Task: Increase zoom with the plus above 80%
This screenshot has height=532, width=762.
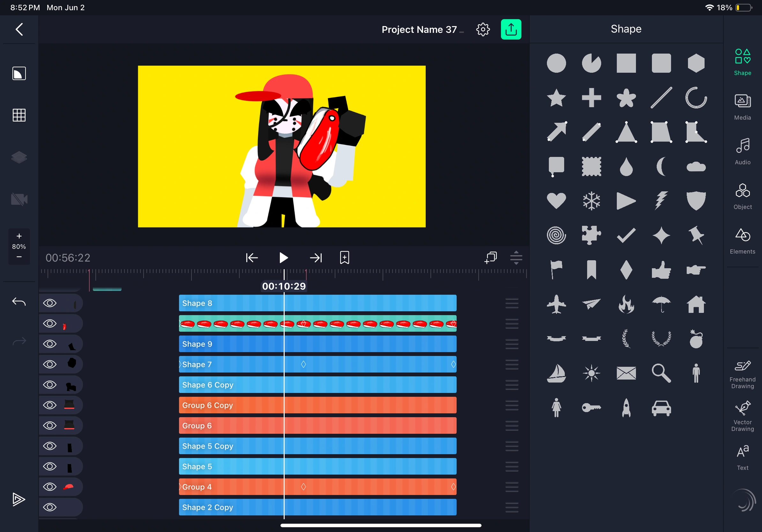Action: pos(19,236)
